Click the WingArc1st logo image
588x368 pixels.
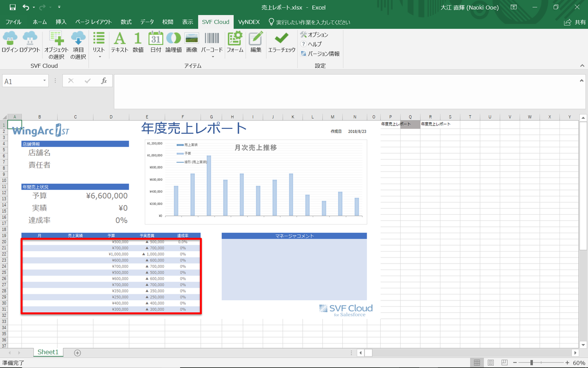(40, 131)
